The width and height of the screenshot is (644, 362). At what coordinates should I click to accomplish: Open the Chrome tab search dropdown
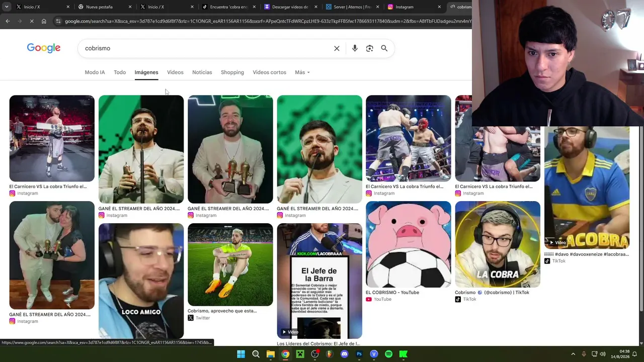pyautogui.click(x=7, y=7)
